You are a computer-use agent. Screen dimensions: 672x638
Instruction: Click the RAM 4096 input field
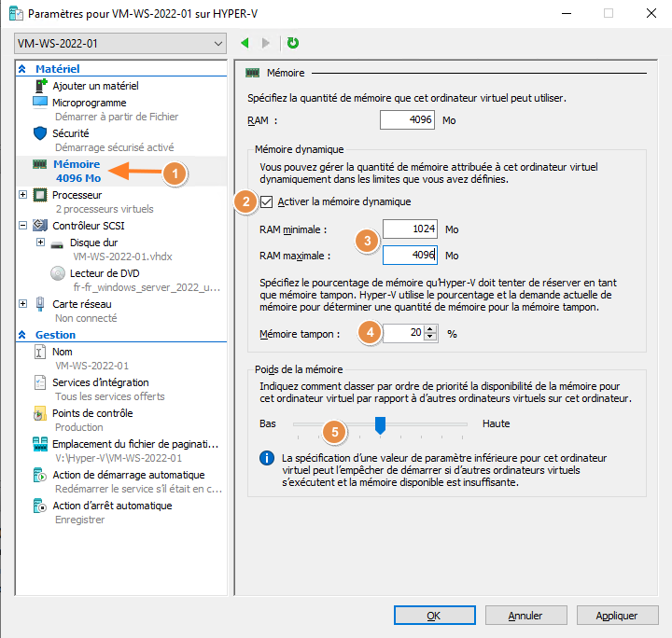click(x=407, y=119)
